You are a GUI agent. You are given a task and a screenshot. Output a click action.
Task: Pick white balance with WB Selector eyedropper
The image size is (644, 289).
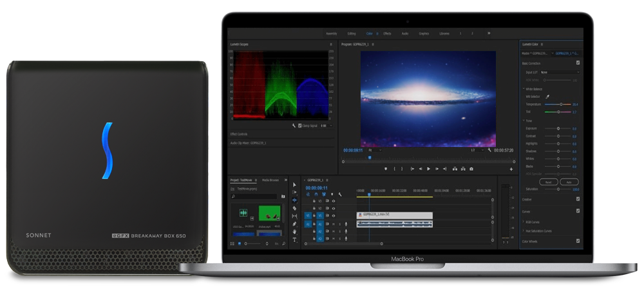click(x=547, y=97)
